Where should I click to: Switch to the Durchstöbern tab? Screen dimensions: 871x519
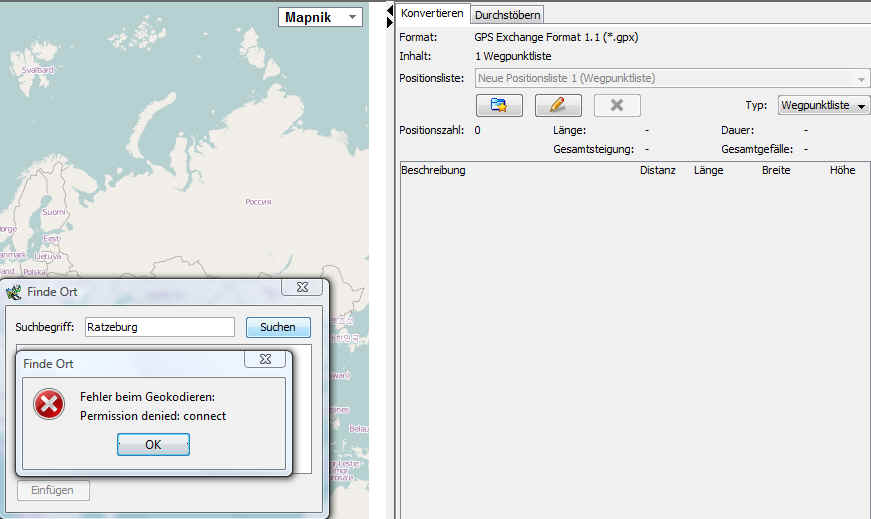pyautogui.click(x=508, y=15)
